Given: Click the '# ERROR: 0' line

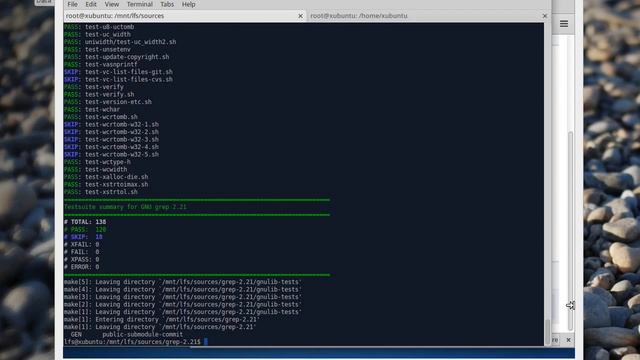Looking at the screenshot, I should point(82,267).
